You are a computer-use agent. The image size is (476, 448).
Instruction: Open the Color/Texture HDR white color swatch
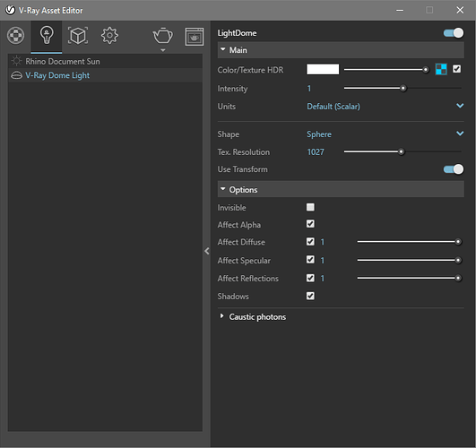[x=323, y=69]
